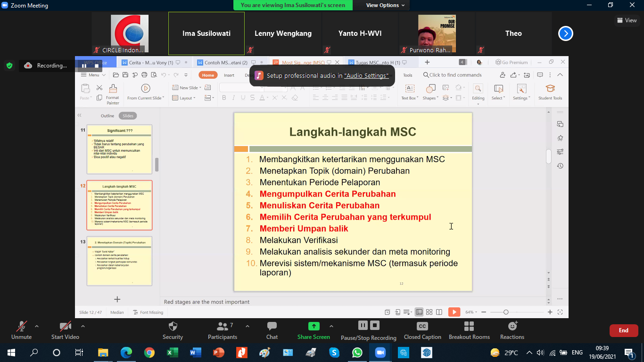The width and height of the screenshot is (644, 362).
Task: Expand the View Options dropdown
Action: point(385,5)
